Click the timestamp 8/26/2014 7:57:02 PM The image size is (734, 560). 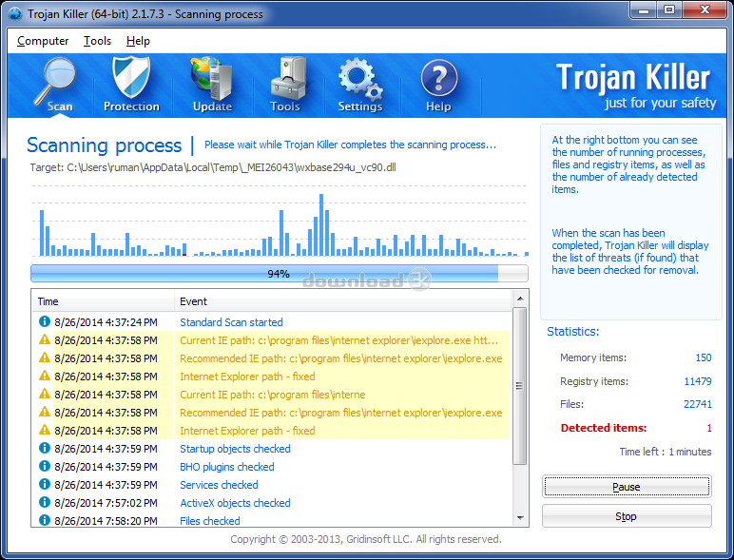point(106,503)
